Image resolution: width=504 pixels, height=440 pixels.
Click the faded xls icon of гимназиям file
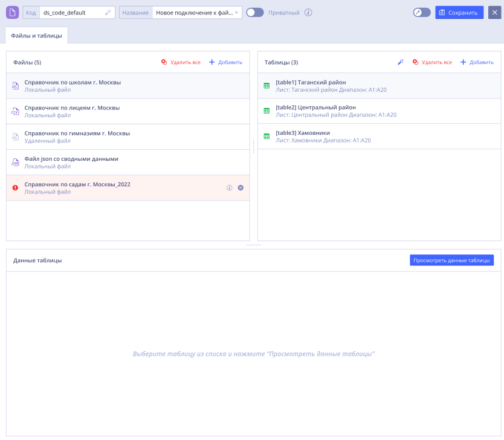click(x=15, y=137)
